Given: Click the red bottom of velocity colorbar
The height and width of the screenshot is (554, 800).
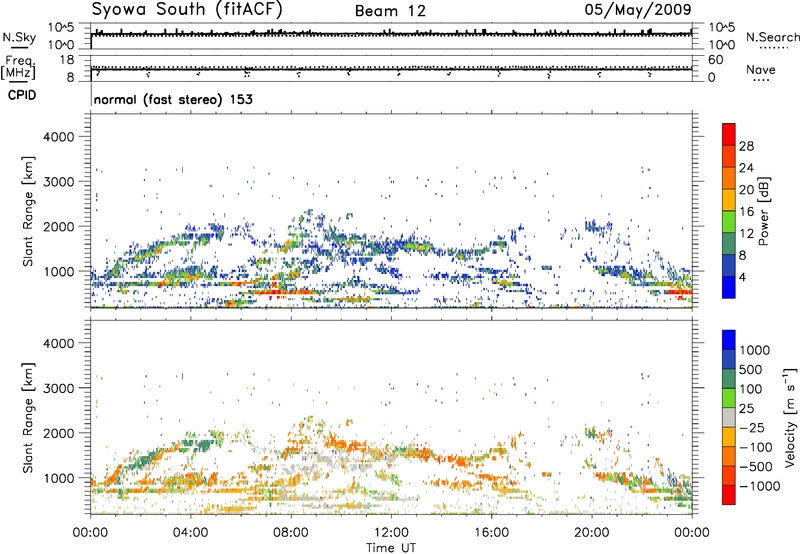Looking at the screenshot, I should 729,495.
